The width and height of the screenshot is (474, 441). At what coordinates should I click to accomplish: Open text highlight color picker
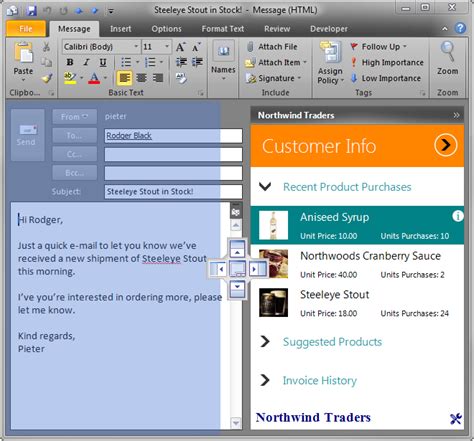pos(82,78)
